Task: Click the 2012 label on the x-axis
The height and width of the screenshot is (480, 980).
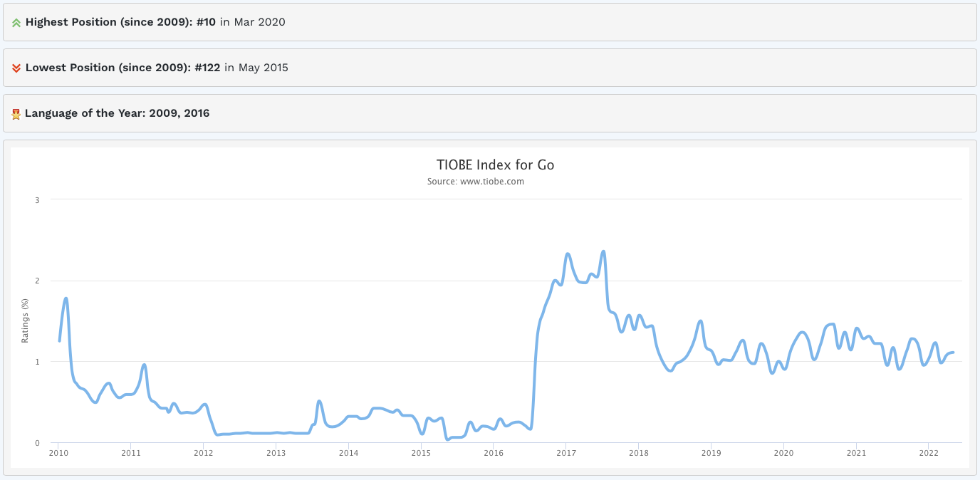Action: 204,453
